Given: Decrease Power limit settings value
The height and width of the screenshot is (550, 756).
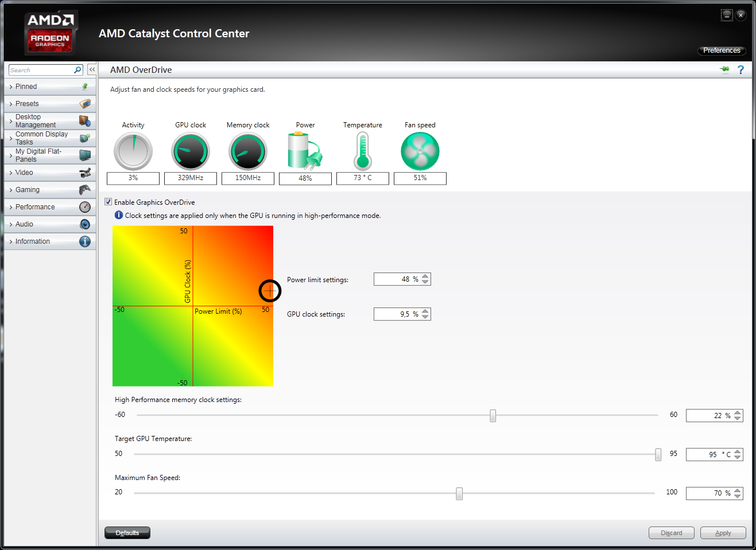Looking at the screenshot, I should [x=425, y=282].
